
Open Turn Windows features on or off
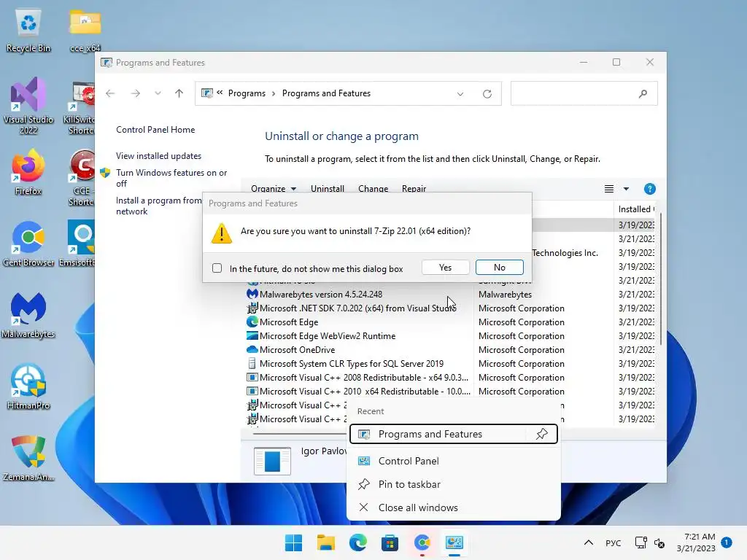coord(171,178)
